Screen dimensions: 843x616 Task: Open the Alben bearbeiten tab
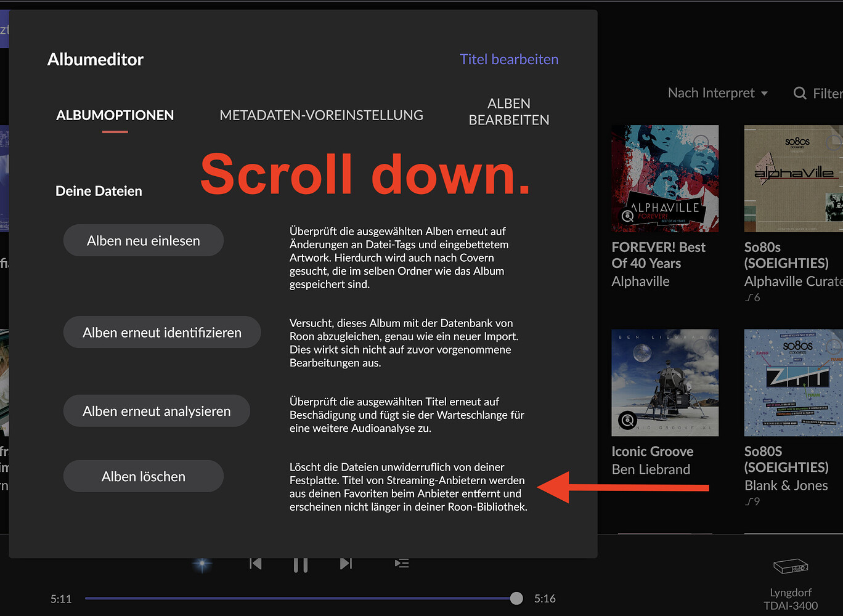(508, 111)
